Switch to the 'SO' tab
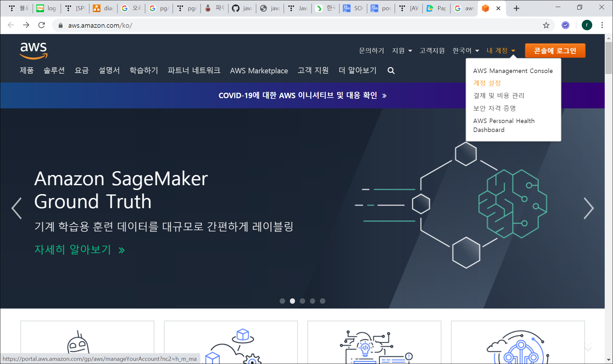613x364 pixels. click(x=353, y=8)
